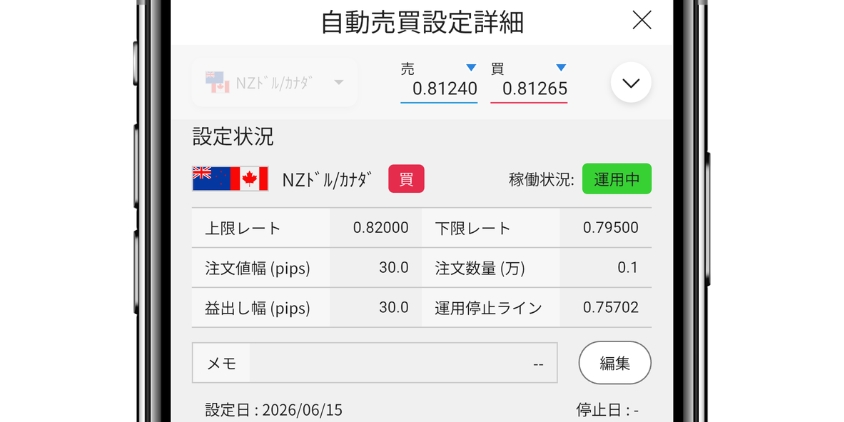Select the 下限レート value 0.79500
Image resolution: width=844 pixels, height=422 pixels.
click(610, 228)
